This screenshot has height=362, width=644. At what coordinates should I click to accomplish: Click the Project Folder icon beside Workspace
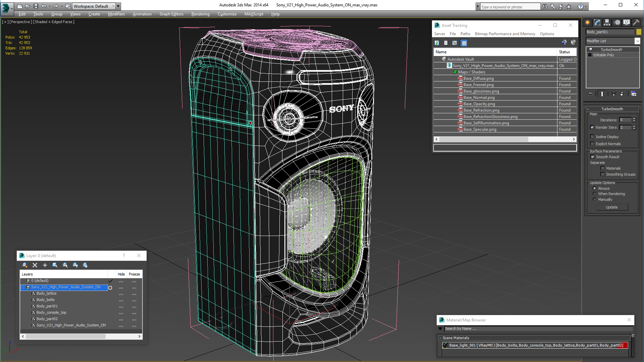coord(68,6)
